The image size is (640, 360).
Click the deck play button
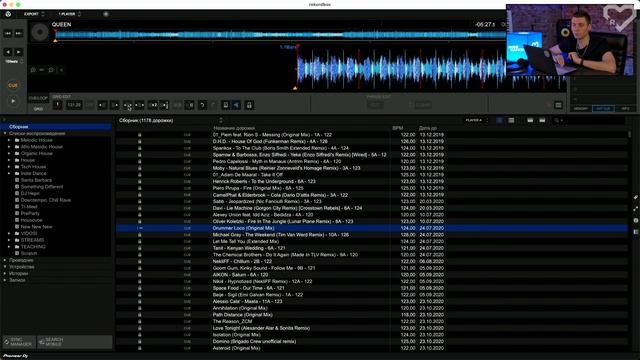coord(13,101)
